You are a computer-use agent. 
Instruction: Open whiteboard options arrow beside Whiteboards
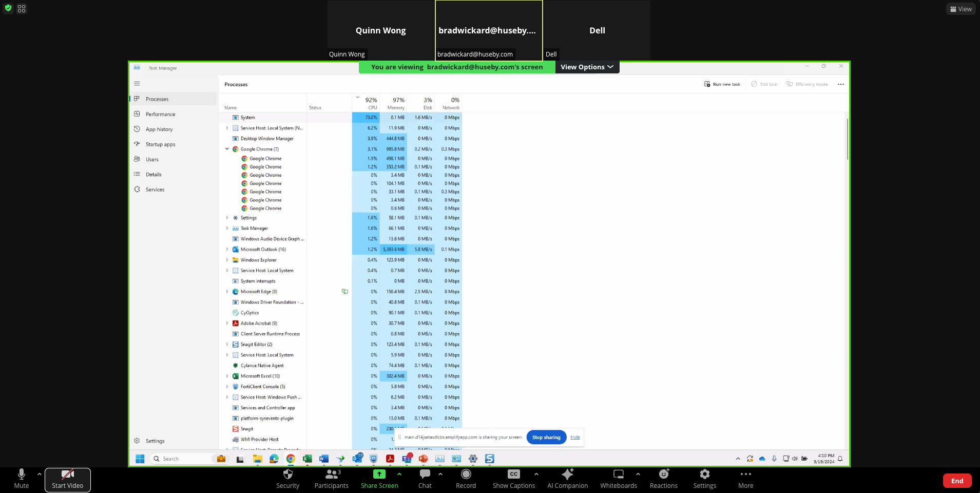click(x=638, y=474)
